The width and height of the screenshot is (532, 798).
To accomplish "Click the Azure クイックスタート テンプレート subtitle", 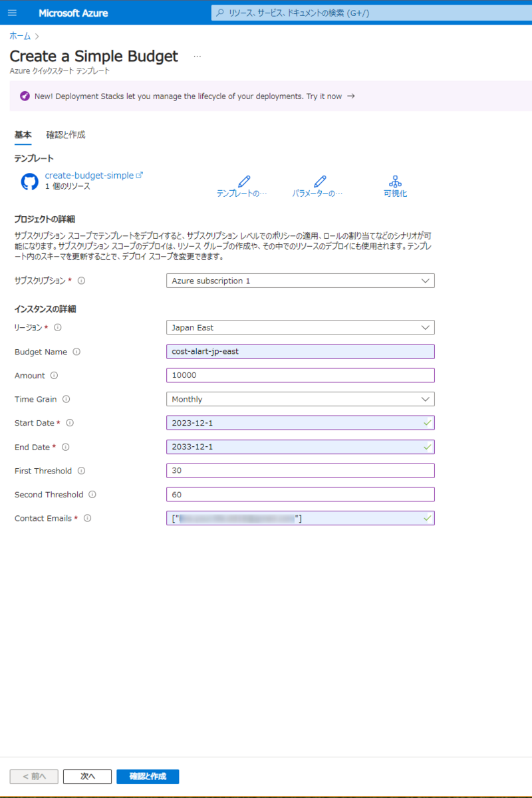I will point(60,70).
